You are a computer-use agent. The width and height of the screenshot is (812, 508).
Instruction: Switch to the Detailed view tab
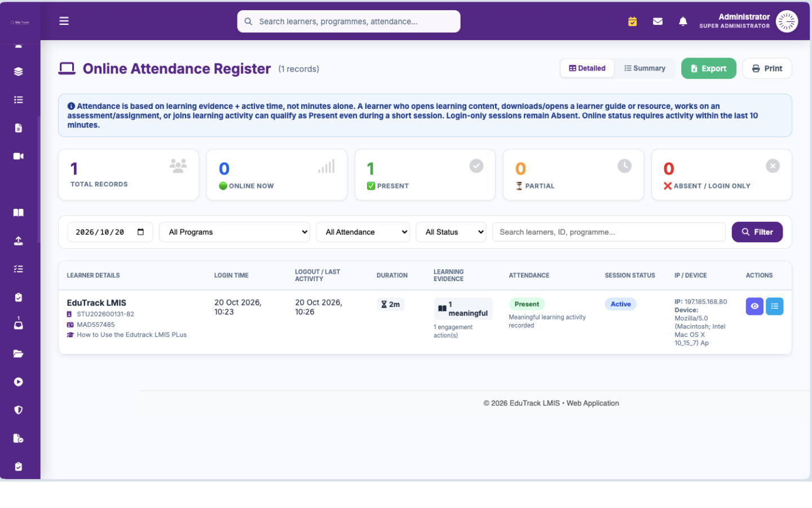coord(587,68)
